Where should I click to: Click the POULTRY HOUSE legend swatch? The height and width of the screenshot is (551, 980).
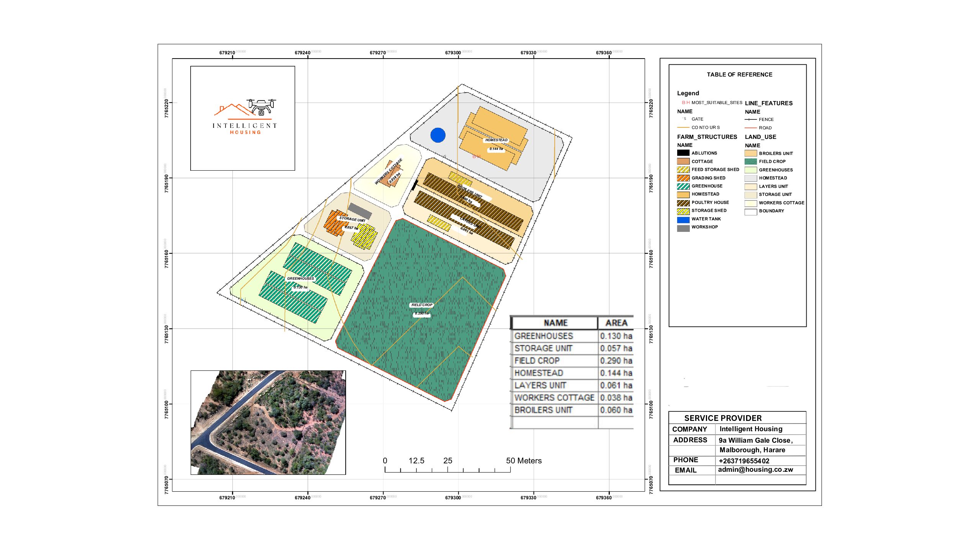click(683, 203)
